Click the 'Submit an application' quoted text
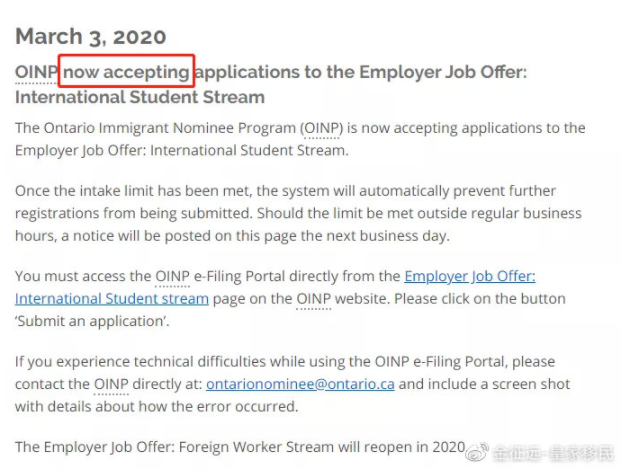This screenshot has width=623, height=474. (x=92, y=321)
